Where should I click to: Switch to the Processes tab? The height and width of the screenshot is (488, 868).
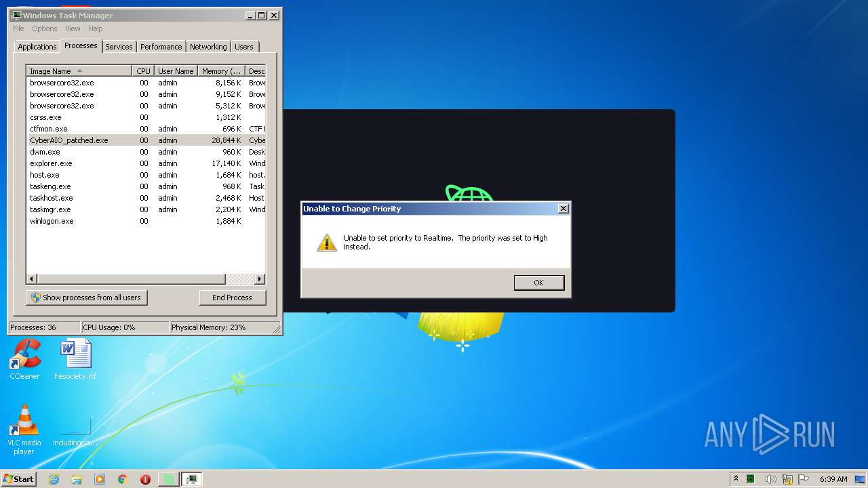pyautogui.click(x=81, y=45)
